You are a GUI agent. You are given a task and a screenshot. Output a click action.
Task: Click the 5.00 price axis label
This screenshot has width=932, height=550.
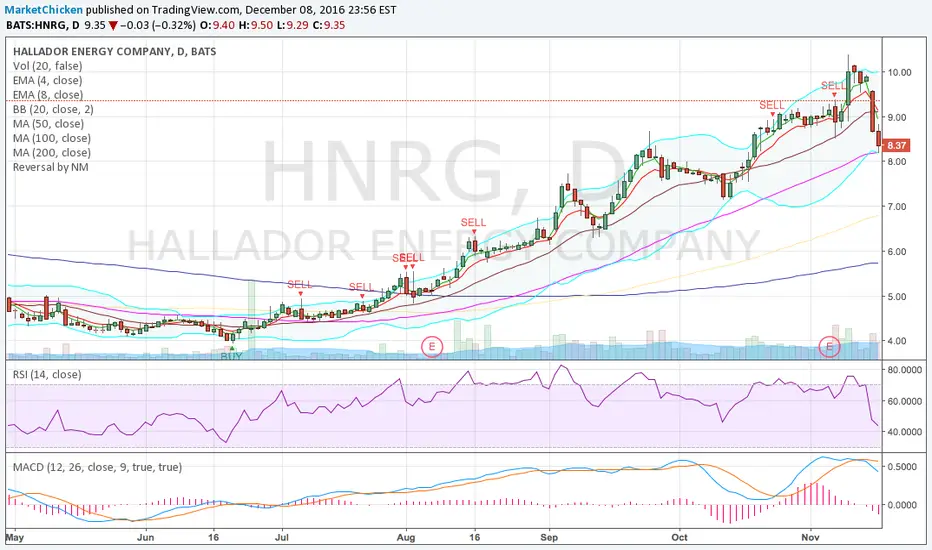pyautogui.click(x=897, y=297)
